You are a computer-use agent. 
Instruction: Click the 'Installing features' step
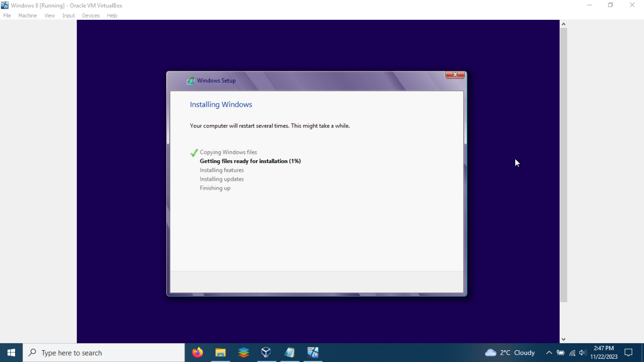(x=222, y=170)
